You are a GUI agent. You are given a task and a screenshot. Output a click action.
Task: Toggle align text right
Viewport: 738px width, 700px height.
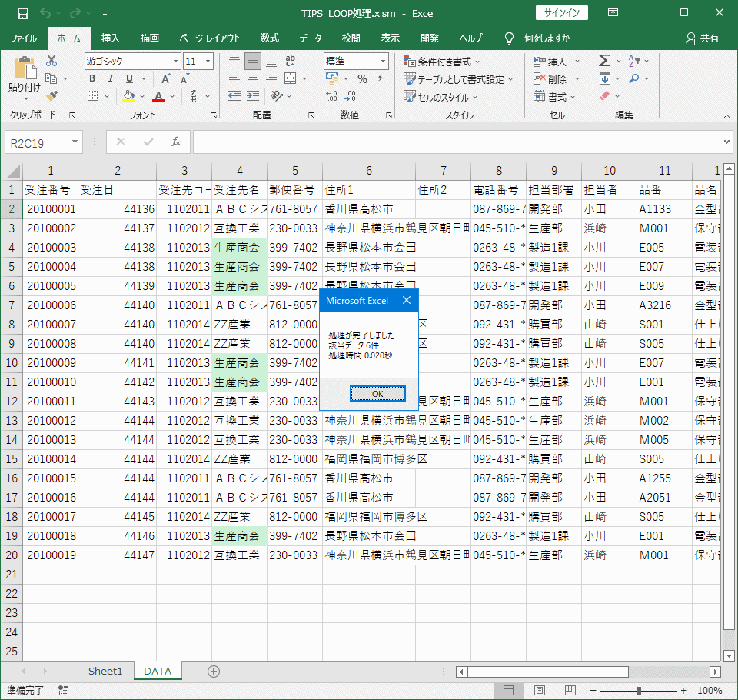pyautogui.click(x=271, y=78)
